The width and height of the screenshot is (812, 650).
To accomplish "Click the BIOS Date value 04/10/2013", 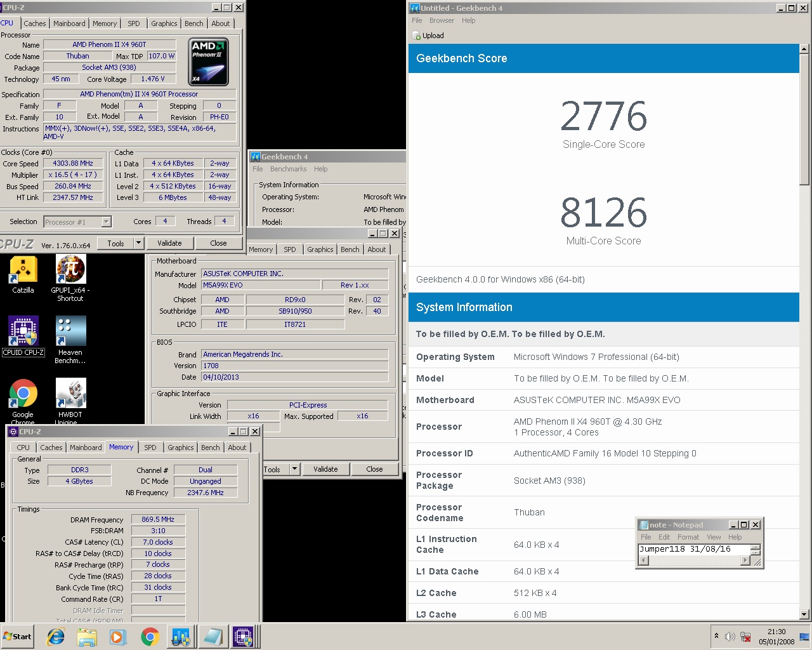I will 294,377.
